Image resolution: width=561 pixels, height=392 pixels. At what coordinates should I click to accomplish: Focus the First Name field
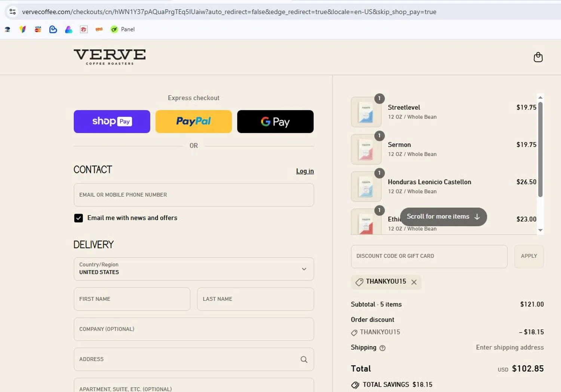click(x=132, y=299)
